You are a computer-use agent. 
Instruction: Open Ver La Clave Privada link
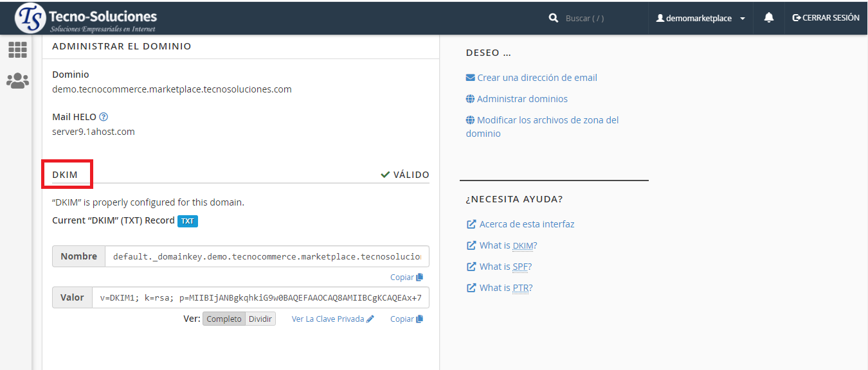[332, 319]
